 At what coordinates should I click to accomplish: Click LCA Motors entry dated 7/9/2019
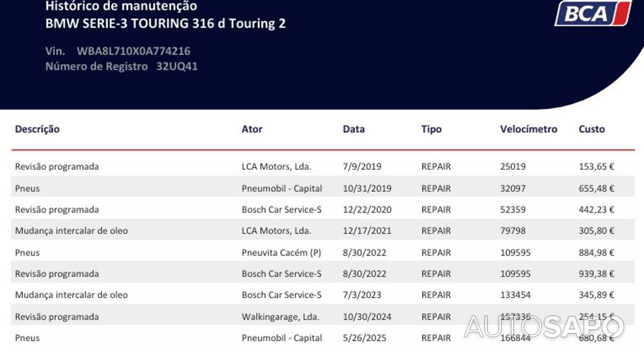point(276,166)
